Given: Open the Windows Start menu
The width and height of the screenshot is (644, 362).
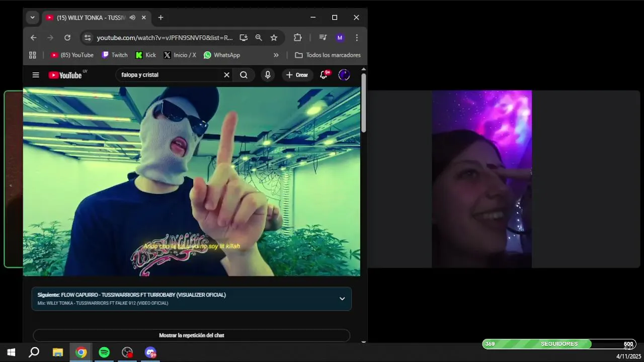Looking at the screenshot, I should click(x=11, y=352).
